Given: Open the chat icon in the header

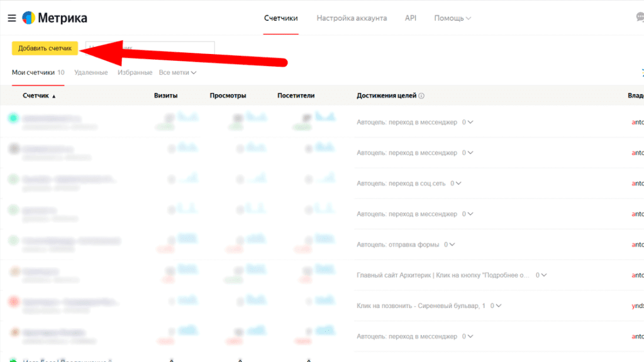Looking at the screenshot, I should (x=640, y=17).
